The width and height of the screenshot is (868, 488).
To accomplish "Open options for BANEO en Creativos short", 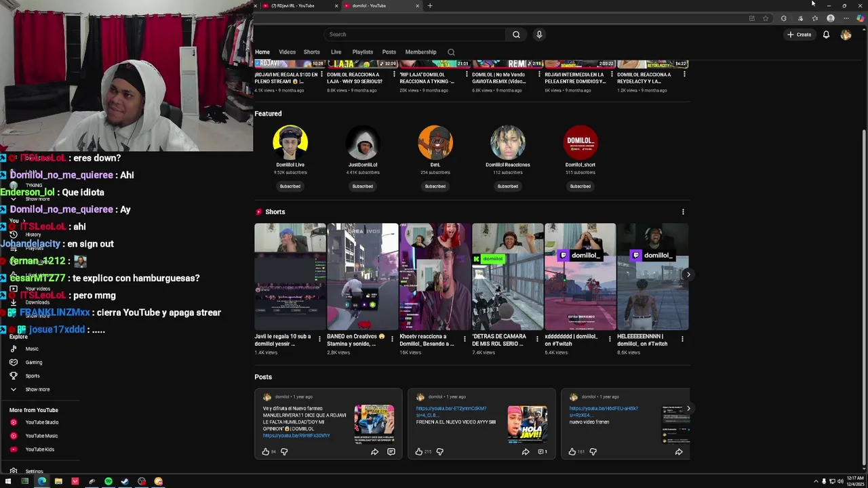I will 392,339.
